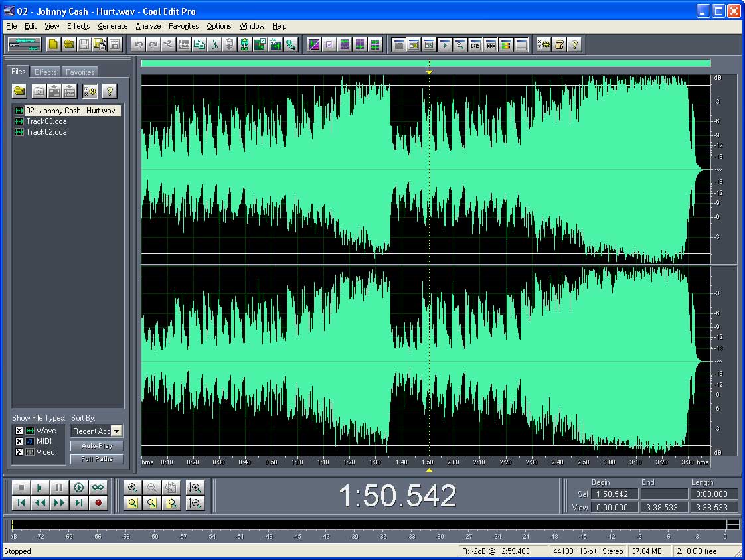Viewport: 745px width, 560px height.
Task: Click the Save As toolbar icon
Action: (x=100, y=44)
